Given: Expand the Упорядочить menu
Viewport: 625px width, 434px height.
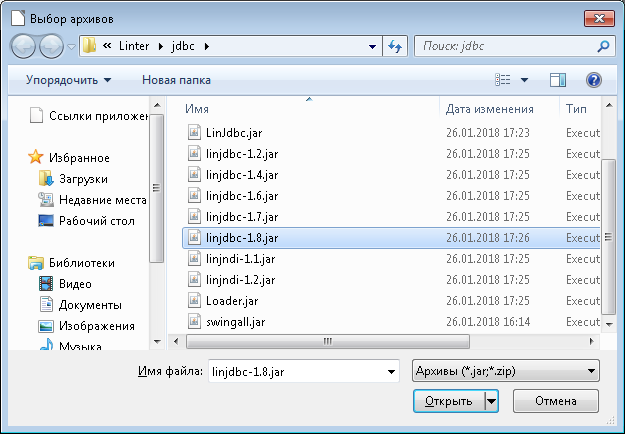Looking at the screenshot, I should [x=68, y=79].
